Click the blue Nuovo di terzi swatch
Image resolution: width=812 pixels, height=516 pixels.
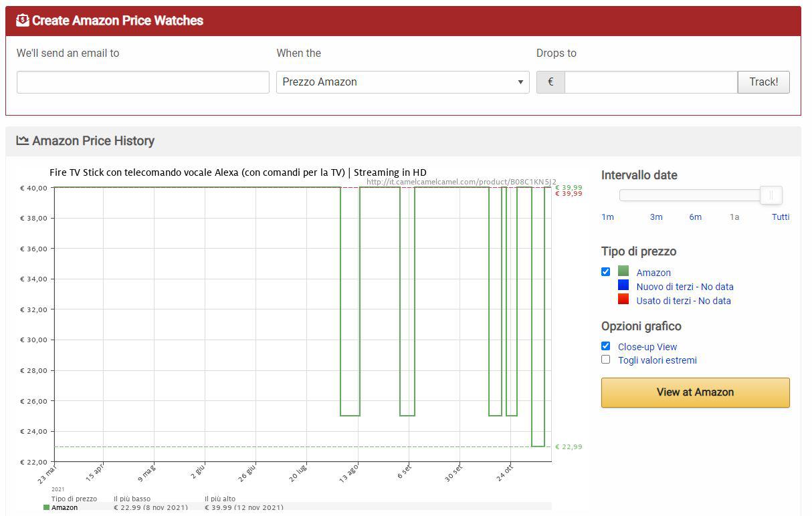(x=623, y=285)
